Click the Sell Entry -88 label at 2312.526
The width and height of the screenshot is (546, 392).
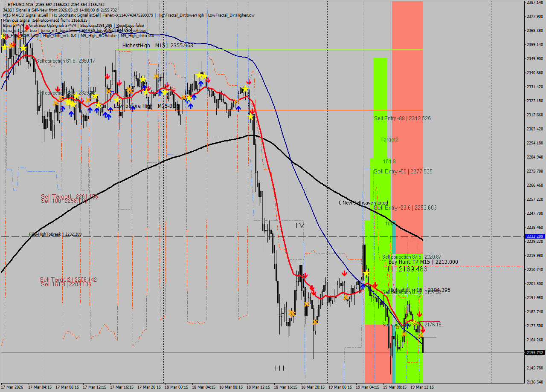click(x=402, y=118)
